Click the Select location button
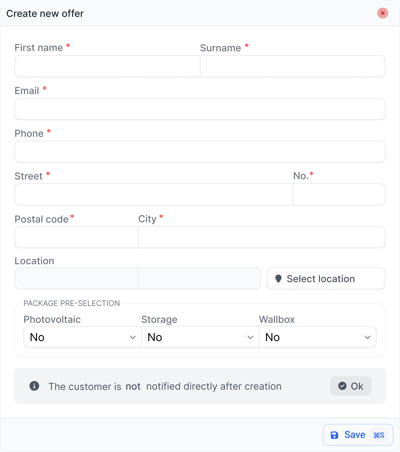 pyautogui.click(x=326, y=278)
